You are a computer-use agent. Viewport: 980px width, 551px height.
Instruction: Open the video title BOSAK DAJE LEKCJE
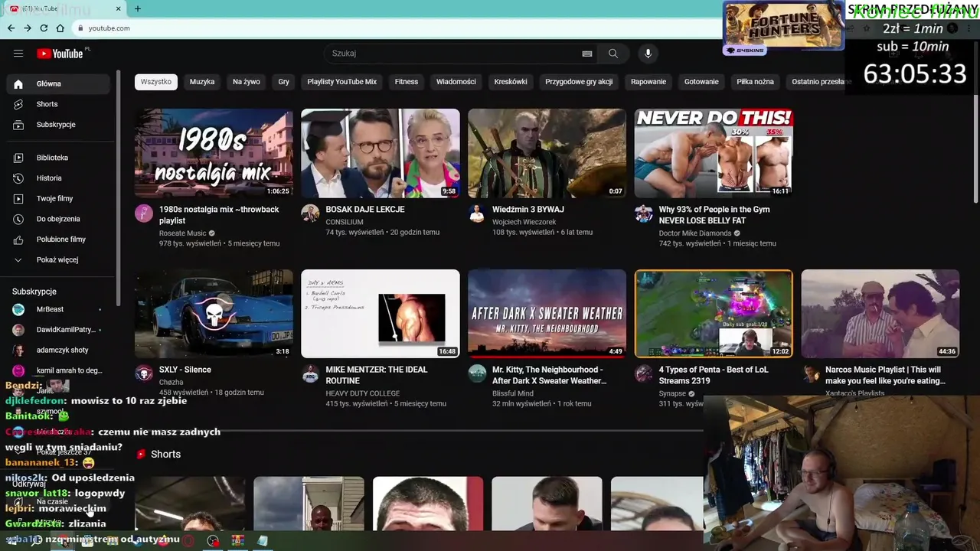tap(365, 210)
